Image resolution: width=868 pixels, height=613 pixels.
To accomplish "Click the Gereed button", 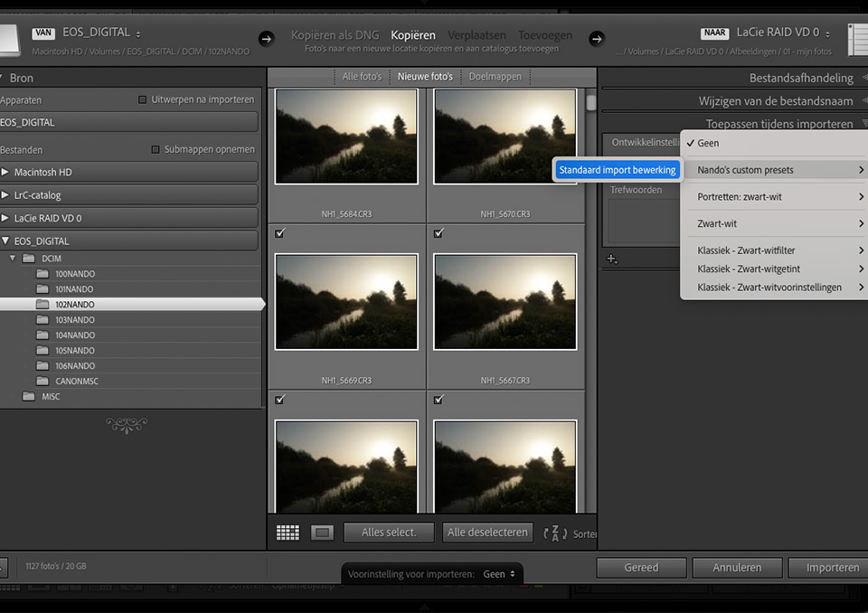I will (x=642, y=568).
